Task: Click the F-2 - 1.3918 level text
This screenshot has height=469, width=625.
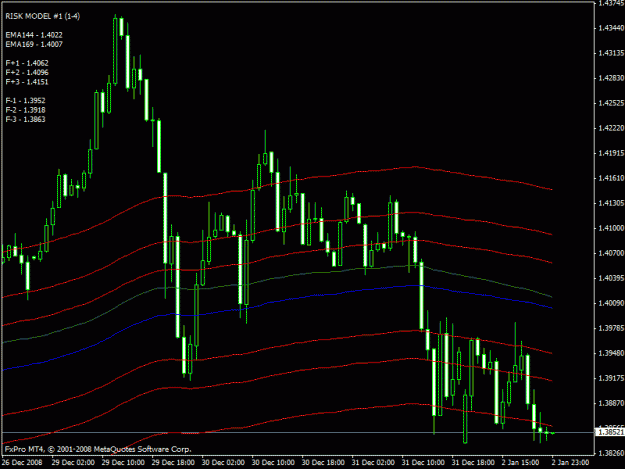Action: (26, 110)
